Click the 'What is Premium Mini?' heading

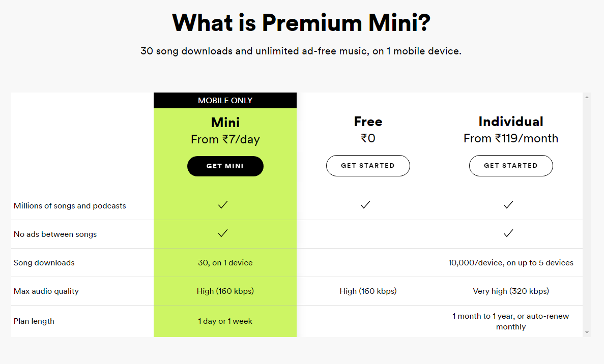pyautogui.click(x=301, y=23)
